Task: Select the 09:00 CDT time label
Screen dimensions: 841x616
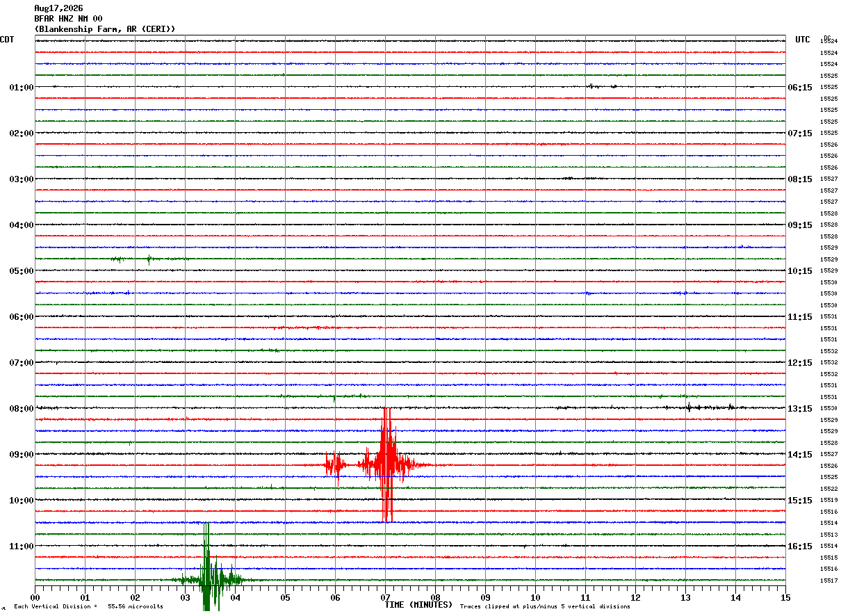Action: (21, 455)
